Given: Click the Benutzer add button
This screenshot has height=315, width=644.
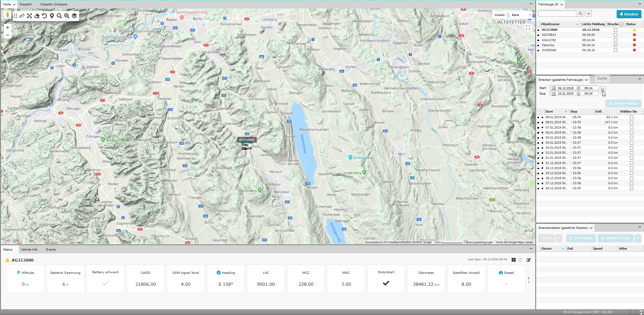Looking at the screenshot, I should point(629,14).
